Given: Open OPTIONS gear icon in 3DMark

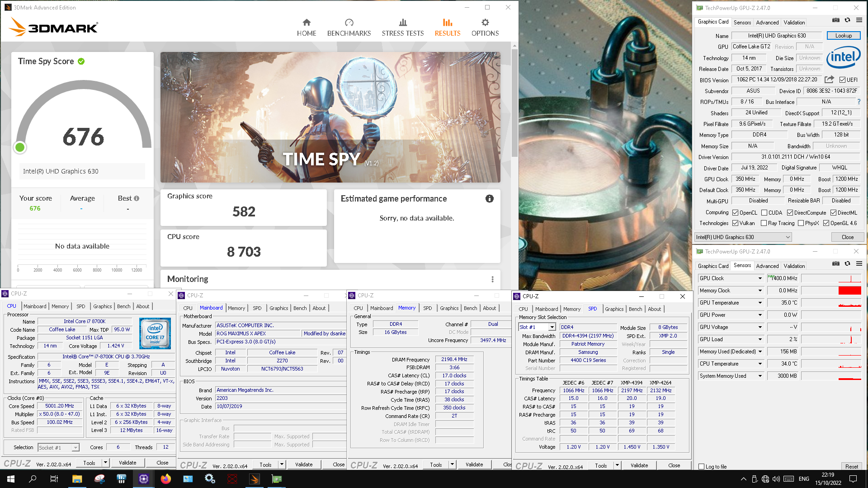Looking at the screenshot, I should [485, 23].
